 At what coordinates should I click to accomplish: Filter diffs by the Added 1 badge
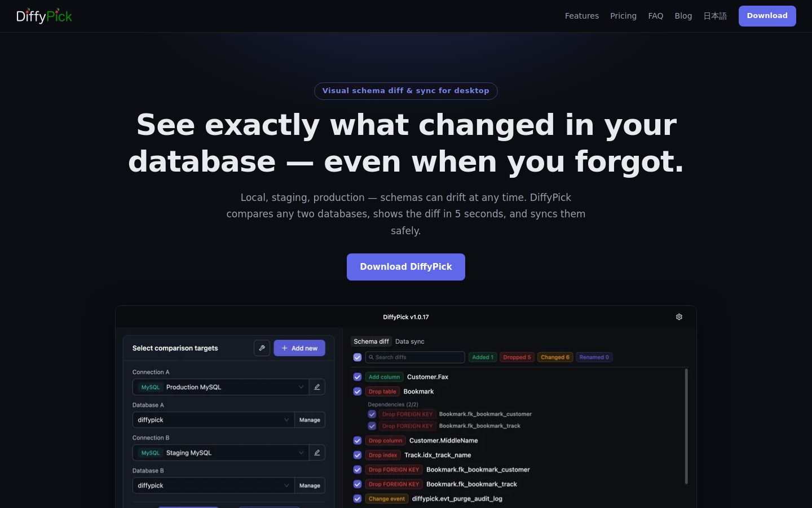coord(483,357)
